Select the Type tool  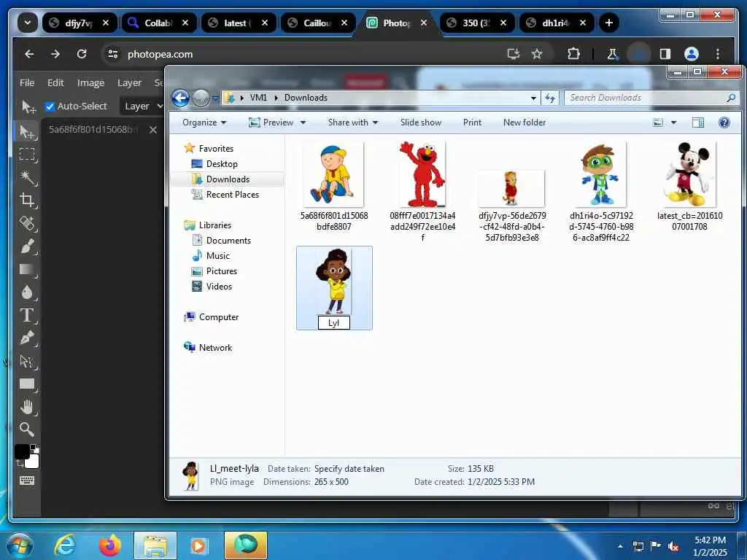click(27, 315)
